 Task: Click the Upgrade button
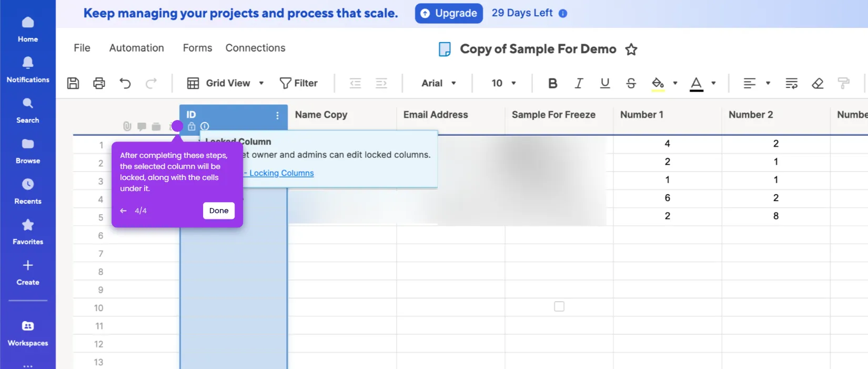tap(449, 13)
